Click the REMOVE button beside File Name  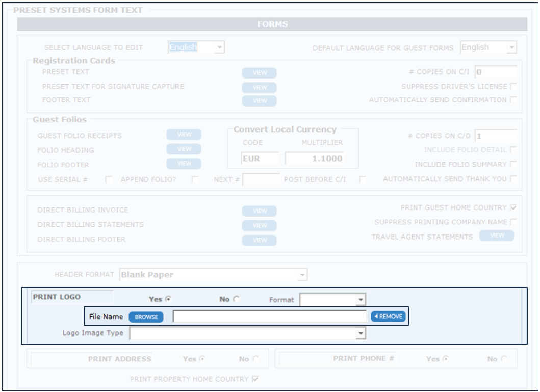(388, 317)
